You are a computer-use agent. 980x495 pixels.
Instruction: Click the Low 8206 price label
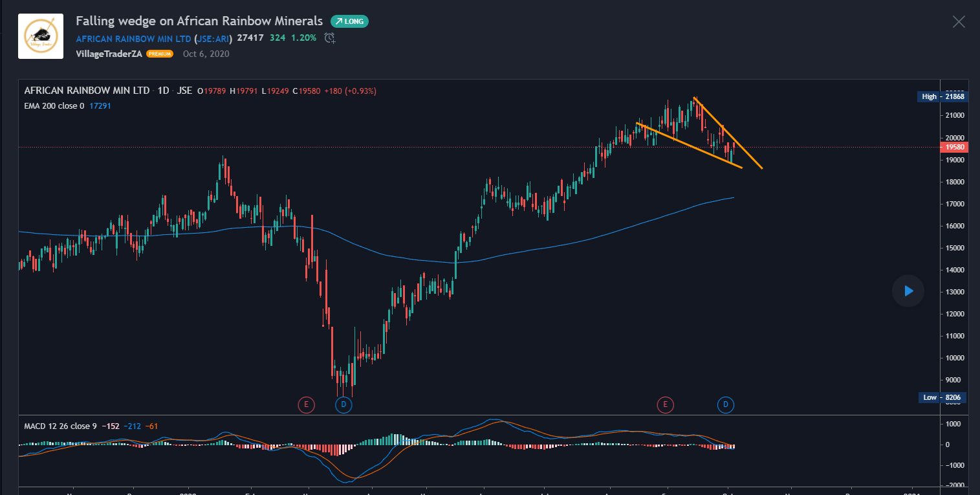point(942,397)
